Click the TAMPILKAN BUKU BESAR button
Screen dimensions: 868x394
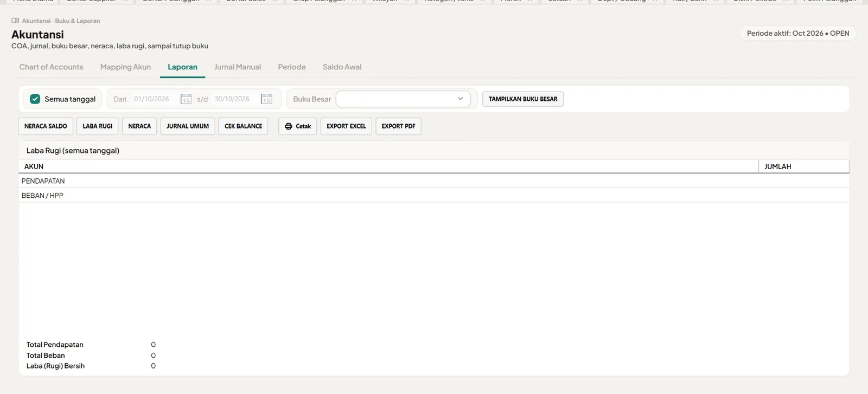click(523, 99)
